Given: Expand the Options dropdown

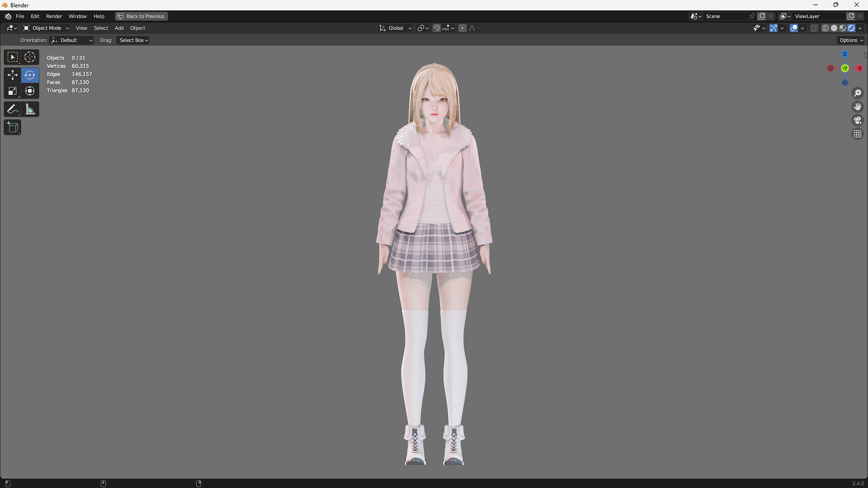Looking at the screenshot, I should [851, 40].
